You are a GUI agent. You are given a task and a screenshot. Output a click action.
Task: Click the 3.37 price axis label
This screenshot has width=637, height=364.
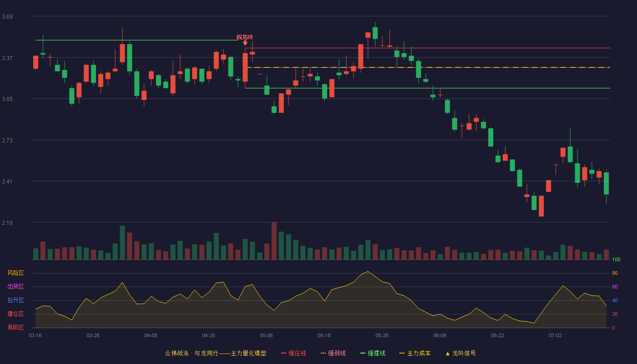7,58
